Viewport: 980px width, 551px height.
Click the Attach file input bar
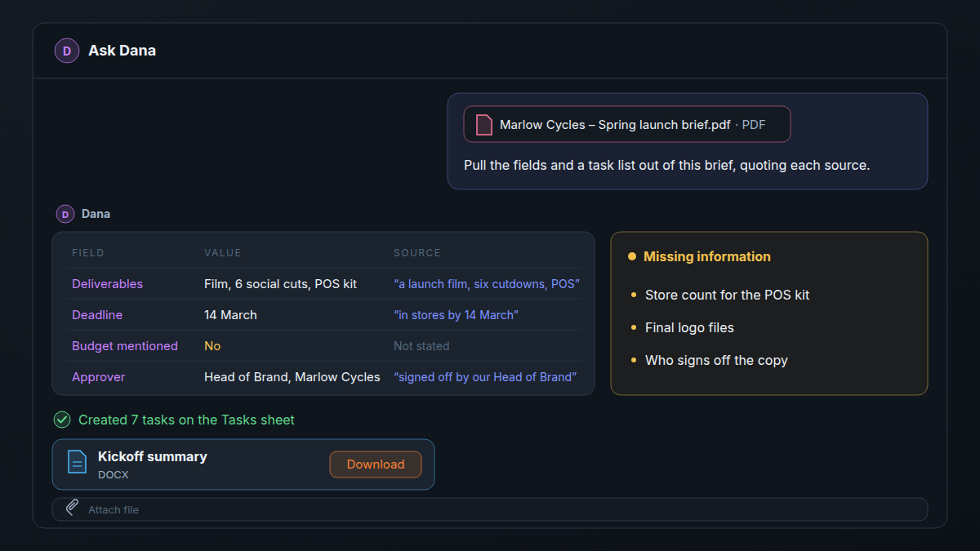point(490,509)
